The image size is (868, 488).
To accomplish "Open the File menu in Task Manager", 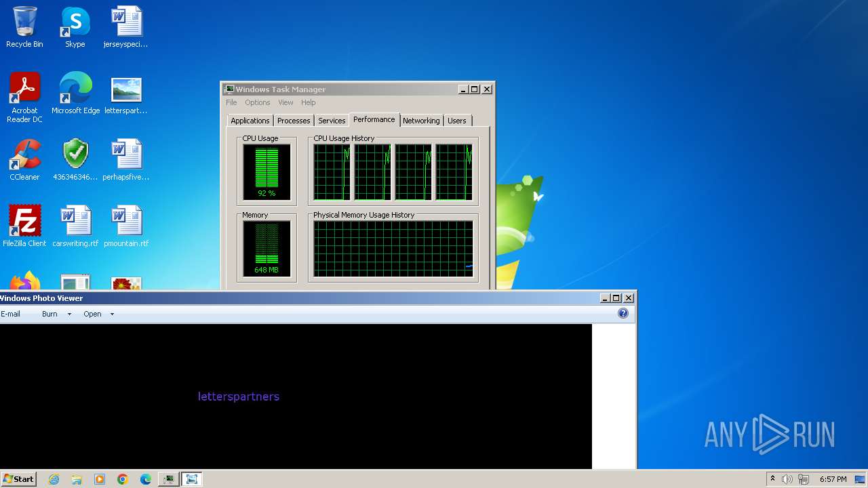I will [x=231, y=102].
